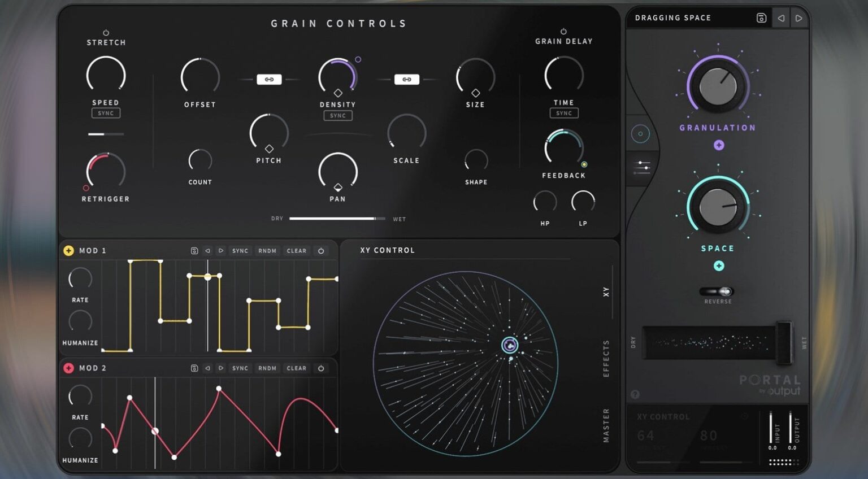Viewport: 868px width, 479px height.
Task: Select the sliders view icon below the XY pad icon
Action: (x=641, y=167)
